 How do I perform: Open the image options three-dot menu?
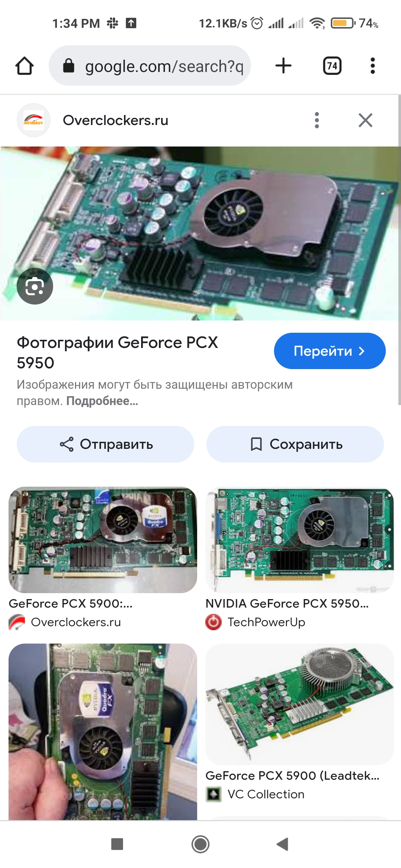click(317, 120)
